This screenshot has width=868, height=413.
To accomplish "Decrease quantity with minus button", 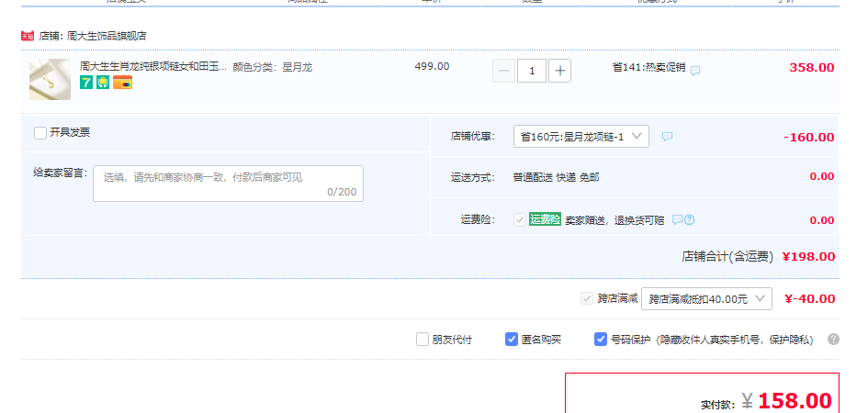I will (x=503, y=71).
